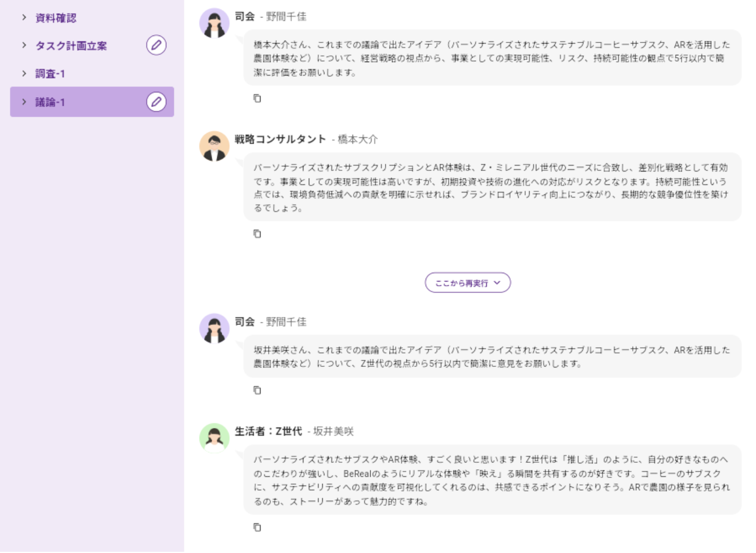756x553 pixels.
Task: Click edit pencil icon for 議論-1
Action: (x=156, y=102)
